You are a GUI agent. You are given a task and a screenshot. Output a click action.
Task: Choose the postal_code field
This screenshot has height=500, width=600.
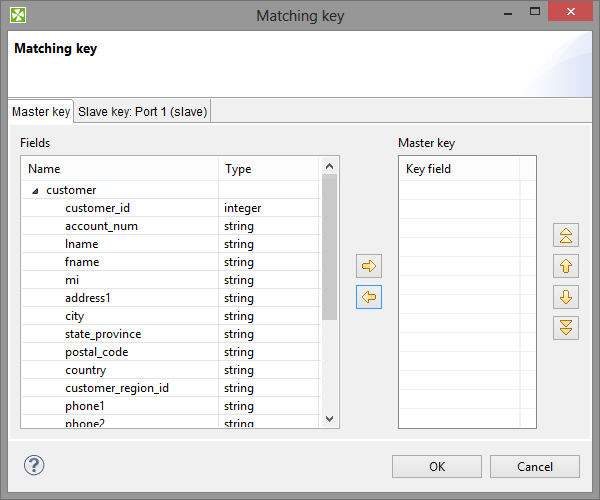tap(96, 352)
